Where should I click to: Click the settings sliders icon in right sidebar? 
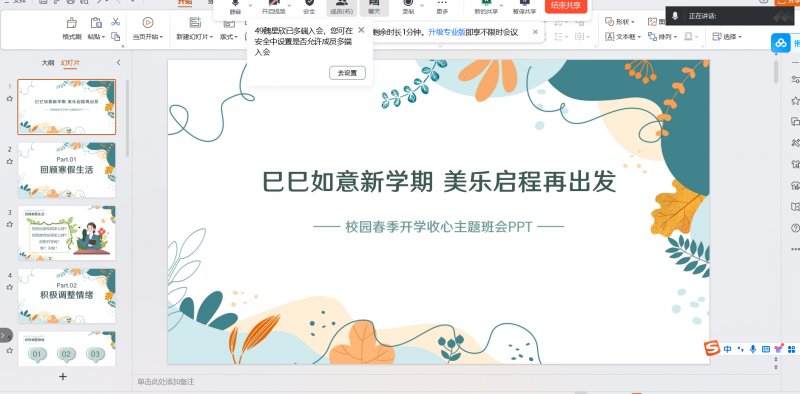click(795, 79)
